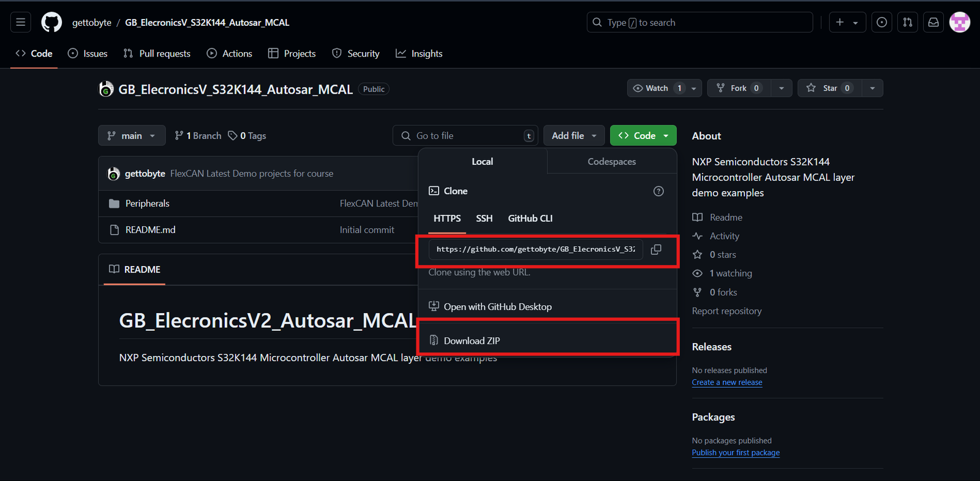Focus the Go to file search box
980x481 pixels.
[466, 135]
